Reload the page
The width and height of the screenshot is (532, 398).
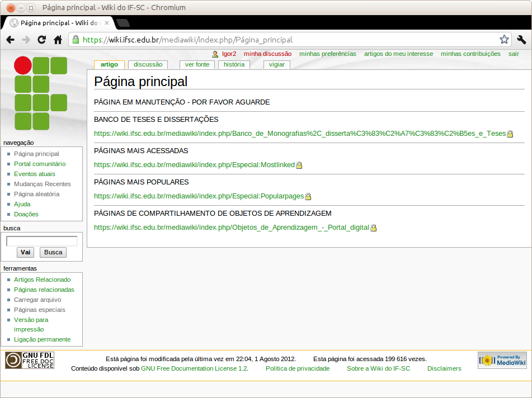click(41, 40)
